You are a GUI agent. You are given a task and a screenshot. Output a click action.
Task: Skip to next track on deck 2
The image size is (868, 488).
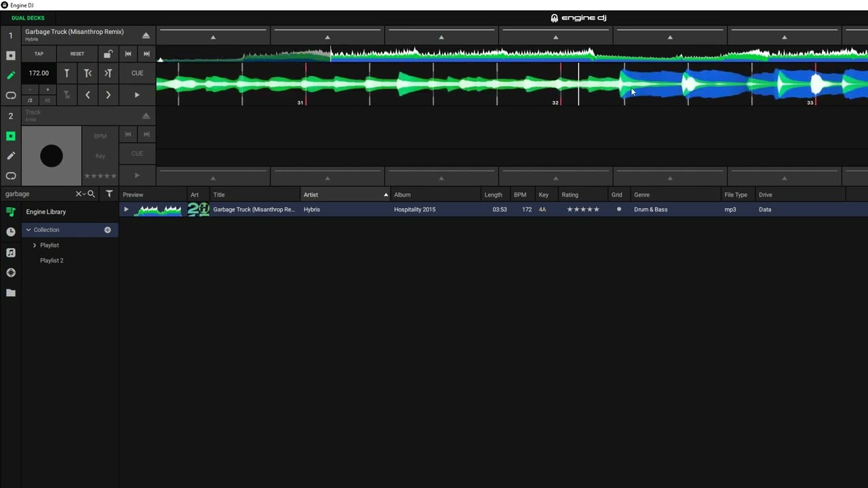point(146,134)
